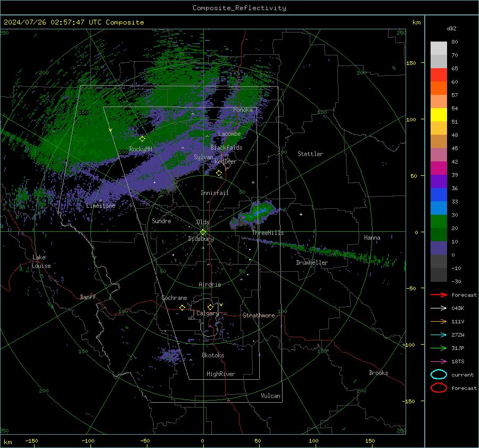Click the white asterisk marker above Limestone
This screenshot has width=479, height=448.
(101, 201)
